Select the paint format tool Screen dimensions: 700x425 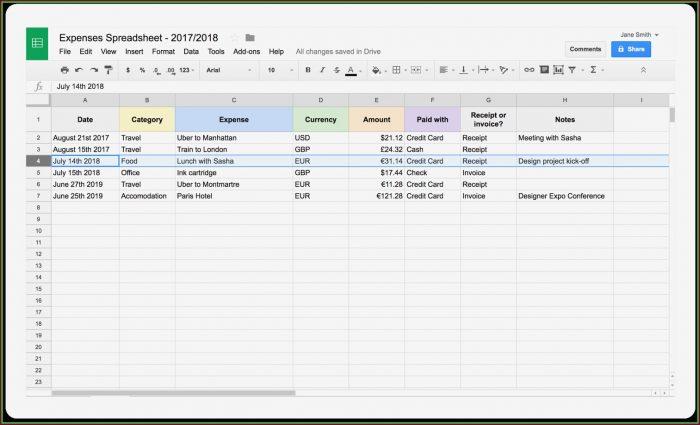(108, 70)
